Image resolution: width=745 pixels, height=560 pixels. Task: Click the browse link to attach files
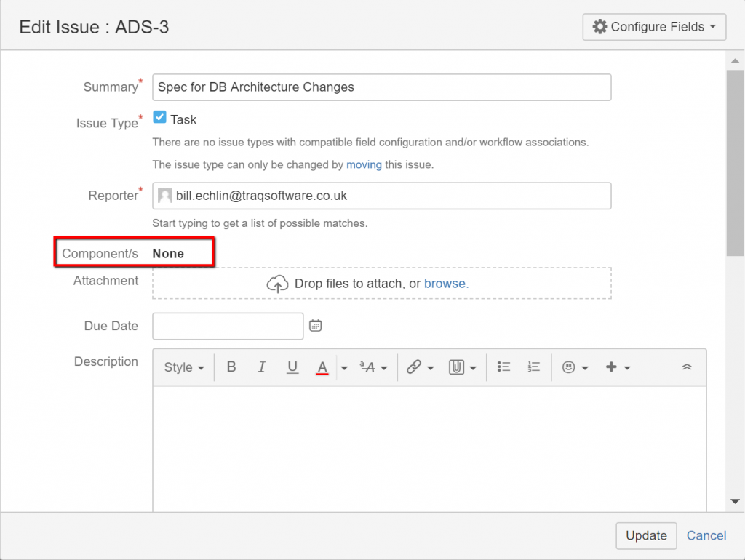pos(446,284)
